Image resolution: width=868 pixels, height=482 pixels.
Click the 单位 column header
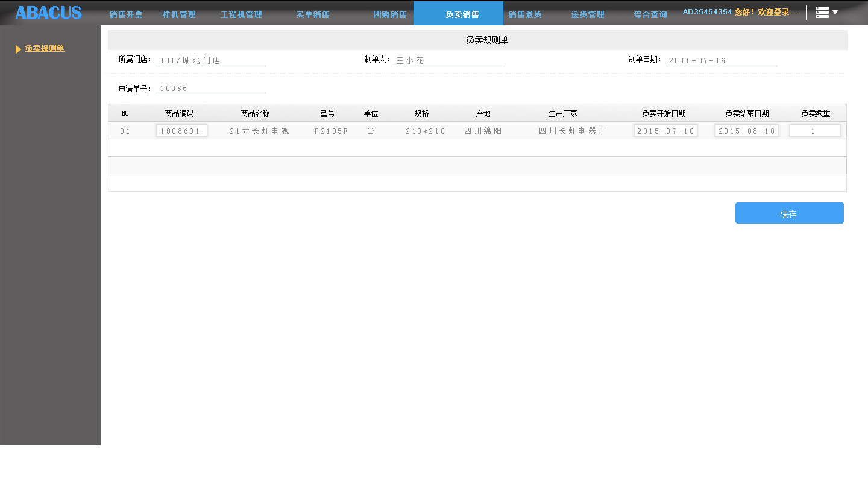click(x=371, y=113)
